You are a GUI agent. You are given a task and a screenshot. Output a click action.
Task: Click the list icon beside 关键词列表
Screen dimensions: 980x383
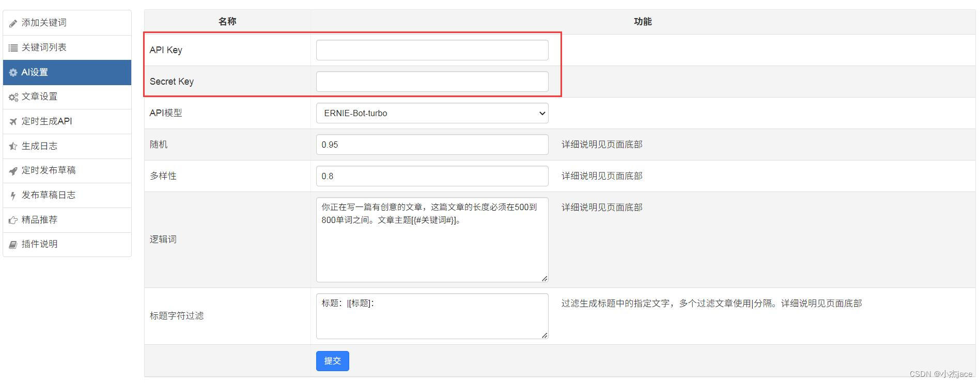(13, 48)
